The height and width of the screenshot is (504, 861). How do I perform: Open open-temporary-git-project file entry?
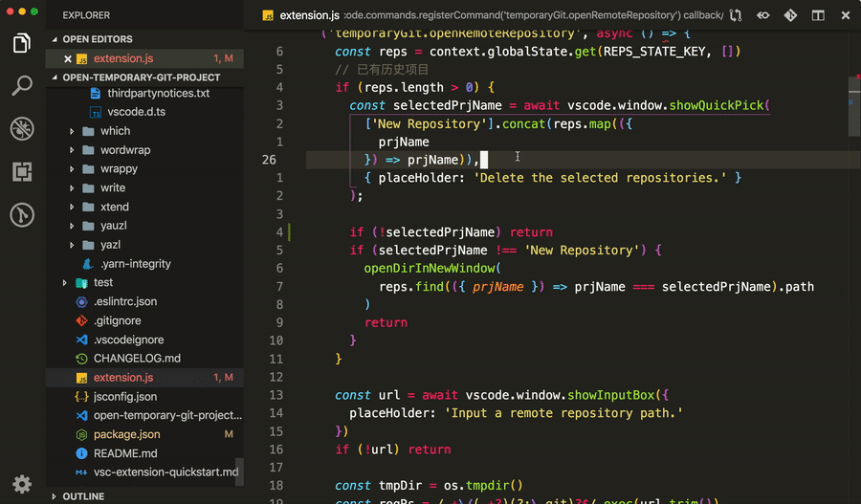coord(144,416)
